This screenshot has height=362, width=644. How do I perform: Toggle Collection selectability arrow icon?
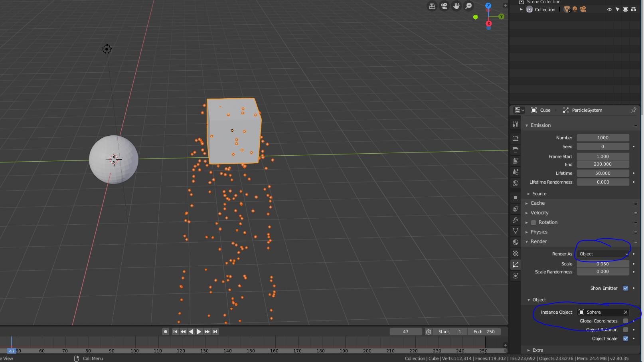[618, 9]
